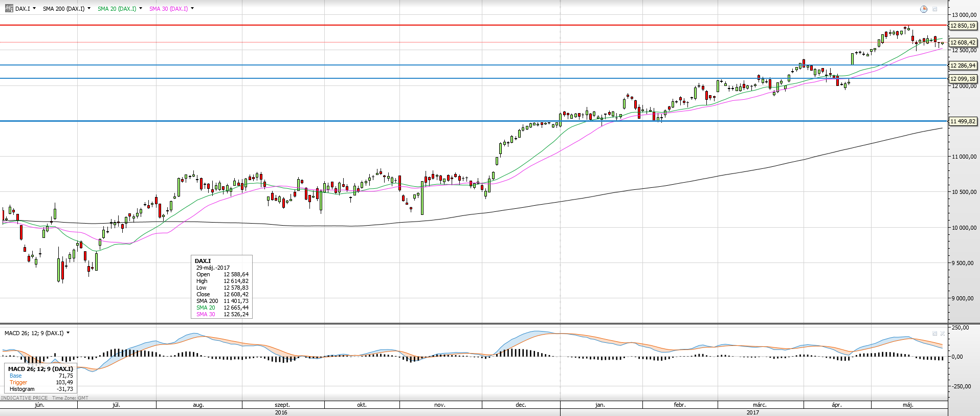Click the 12 850,19 resistance price label
Screen dimensions: 980x416
coord(963,26)
